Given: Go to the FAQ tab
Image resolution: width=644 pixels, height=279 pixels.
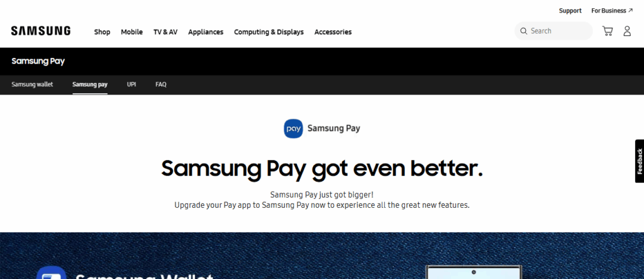Looking at the screenshot, I should (x=161, y=84).
